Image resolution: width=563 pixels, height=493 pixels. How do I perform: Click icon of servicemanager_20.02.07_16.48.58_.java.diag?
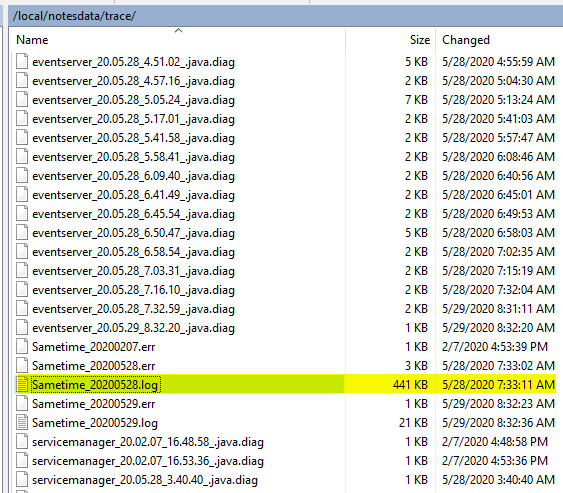pyautogui.click(x=22, y=442)
